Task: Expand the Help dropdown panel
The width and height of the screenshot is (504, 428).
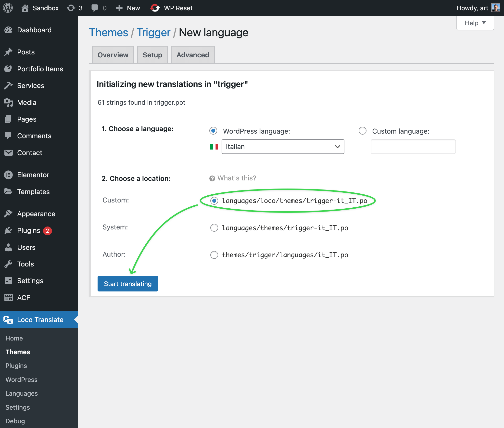Action: (x=475, y=23)
